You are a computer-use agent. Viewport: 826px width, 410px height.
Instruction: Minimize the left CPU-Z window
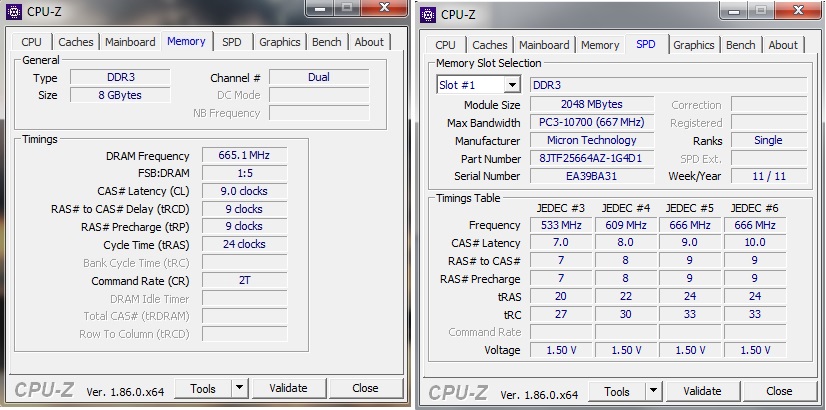319,8
